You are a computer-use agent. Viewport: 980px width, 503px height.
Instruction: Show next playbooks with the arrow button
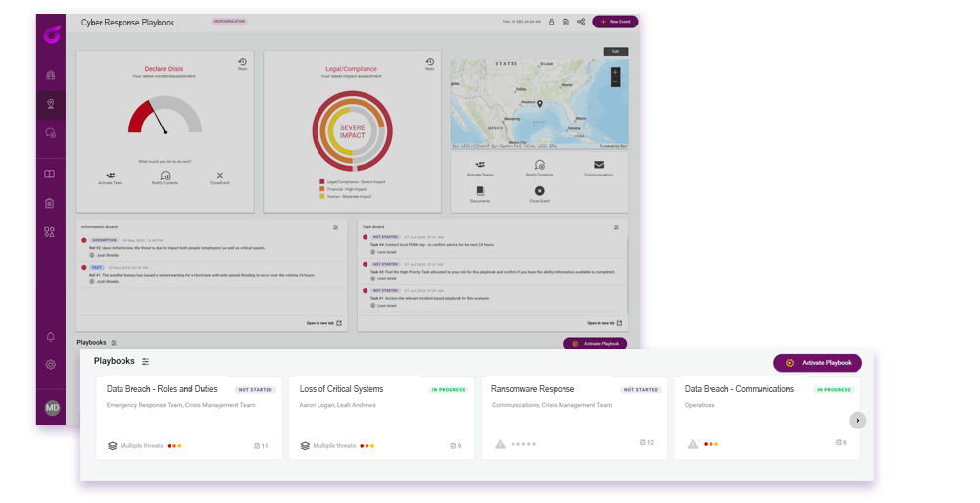point(857,421)
